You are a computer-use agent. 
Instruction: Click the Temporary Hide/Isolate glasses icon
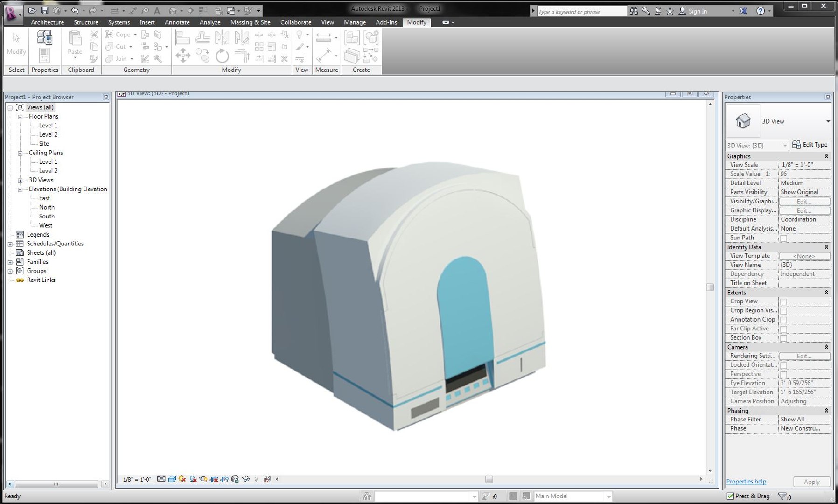tap(245, 479)
